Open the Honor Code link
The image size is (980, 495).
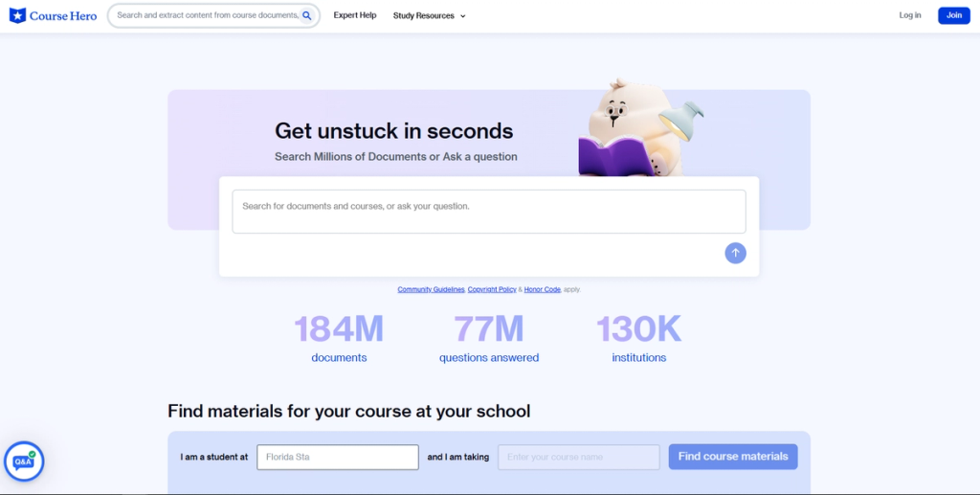point(543,289)
